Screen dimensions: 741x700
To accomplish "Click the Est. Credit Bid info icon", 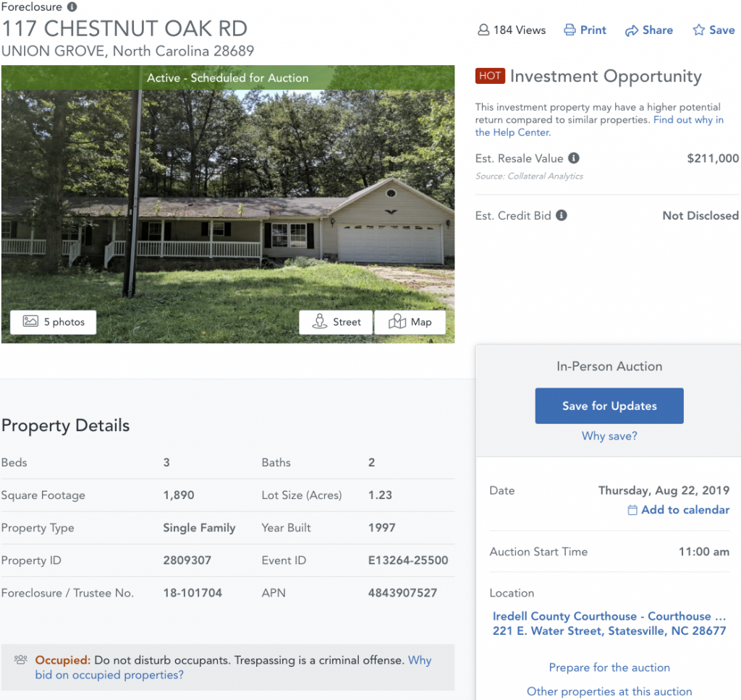I will coord(561,215).
